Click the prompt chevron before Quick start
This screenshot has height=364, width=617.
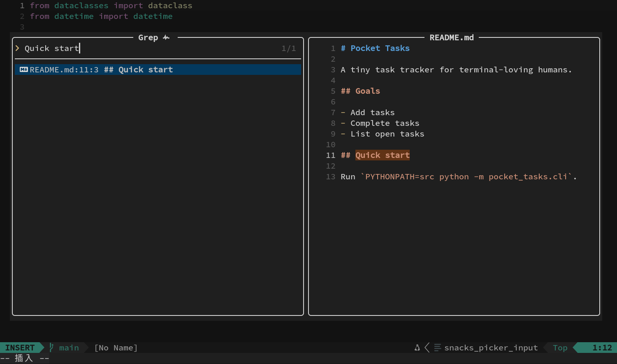point(17,48)
